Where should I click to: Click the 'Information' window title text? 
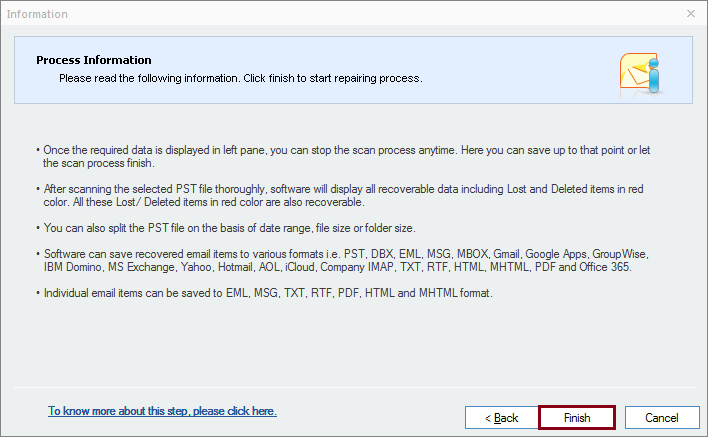[x=38, y=14]
